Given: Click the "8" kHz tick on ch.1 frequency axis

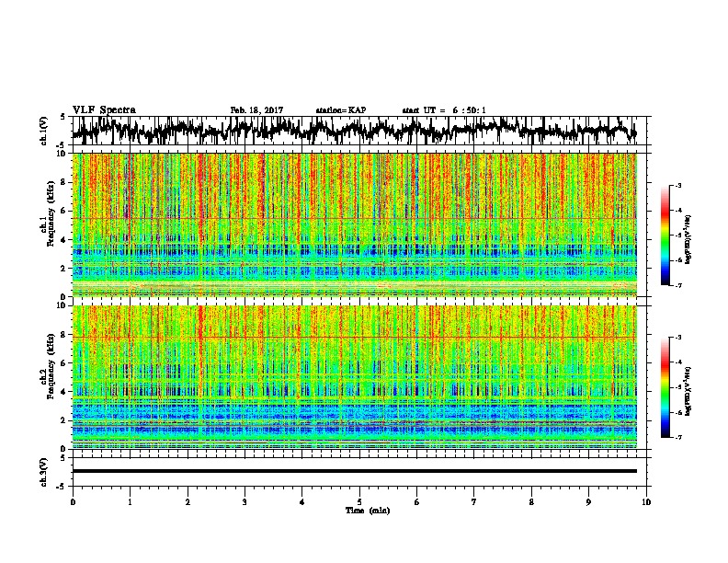Looking at the screenshot, I should tap(64, 182).
